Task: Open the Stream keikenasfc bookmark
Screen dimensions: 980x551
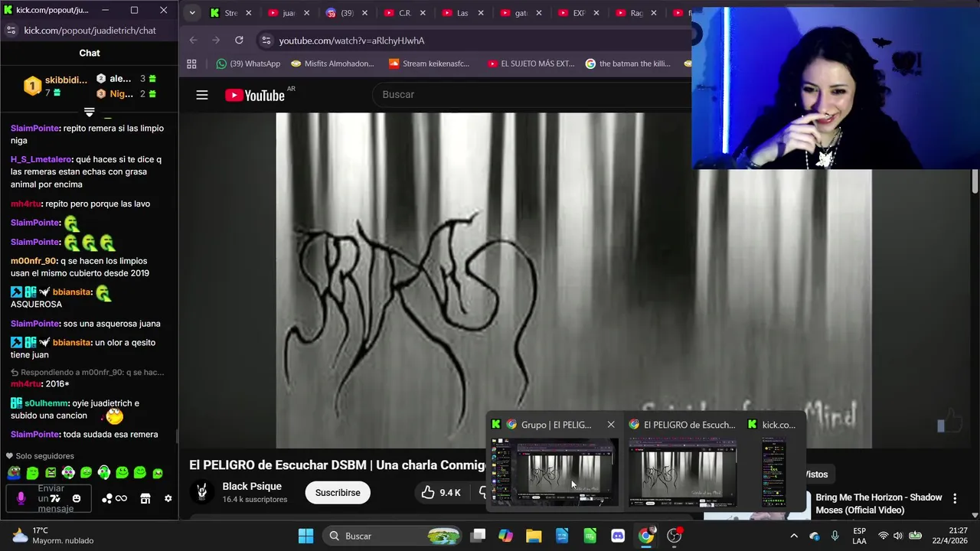Action: tap(430, 64)
